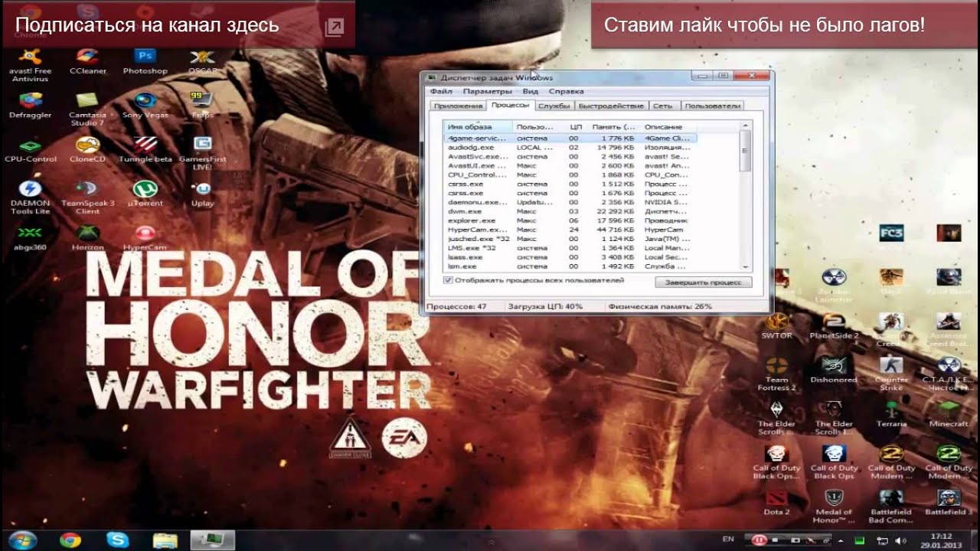Open the SWTOR game shortcut
The height and width of the screenshot is (551, 980).
click(x=776, y=326)
